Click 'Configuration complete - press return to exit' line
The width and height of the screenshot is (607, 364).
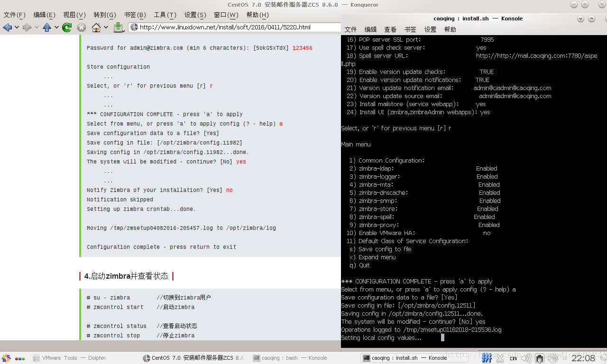click(161, 247)
